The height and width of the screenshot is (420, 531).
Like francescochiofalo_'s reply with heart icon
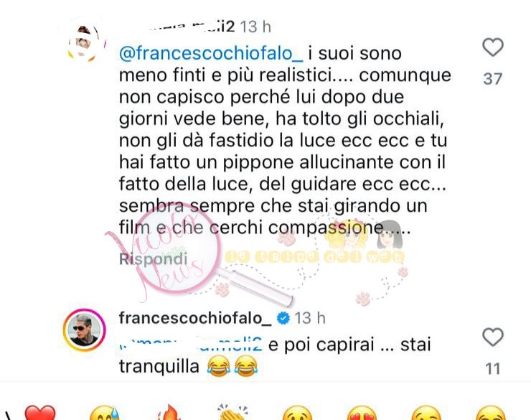point(493,337)
